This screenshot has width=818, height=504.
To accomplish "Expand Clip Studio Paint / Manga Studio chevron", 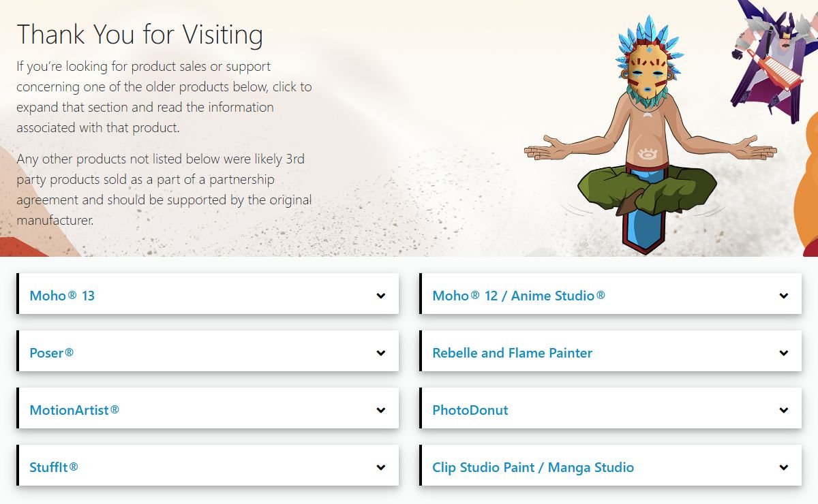I will (784, 467).
